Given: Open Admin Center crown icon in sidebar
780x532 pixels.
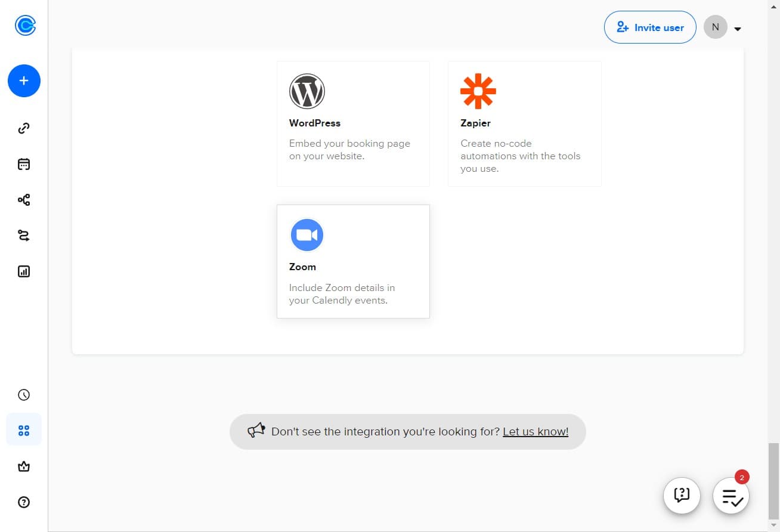Looking at the screenshot, I should point(24,466).
